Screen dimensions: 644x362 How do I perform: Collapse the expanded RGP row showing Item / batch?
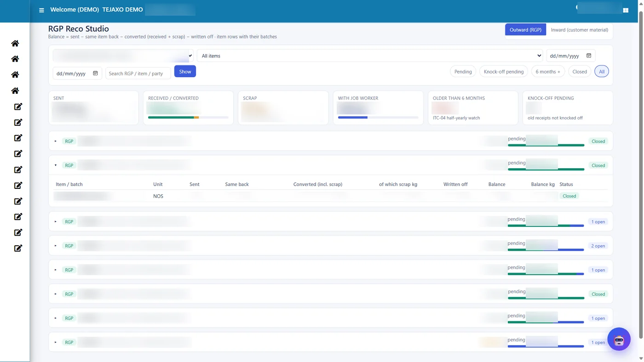(56, 165)
